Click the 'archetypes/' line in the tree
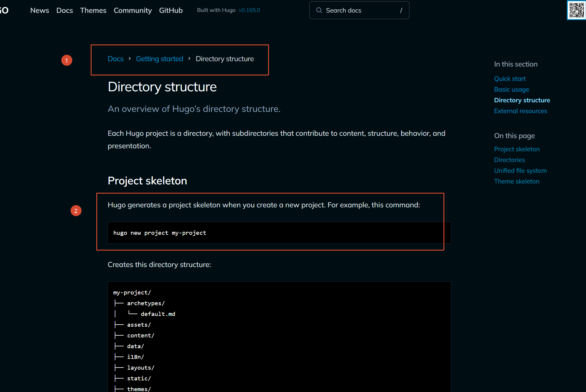The width and height of the screenshot is (586, 392). coord(146,303)
